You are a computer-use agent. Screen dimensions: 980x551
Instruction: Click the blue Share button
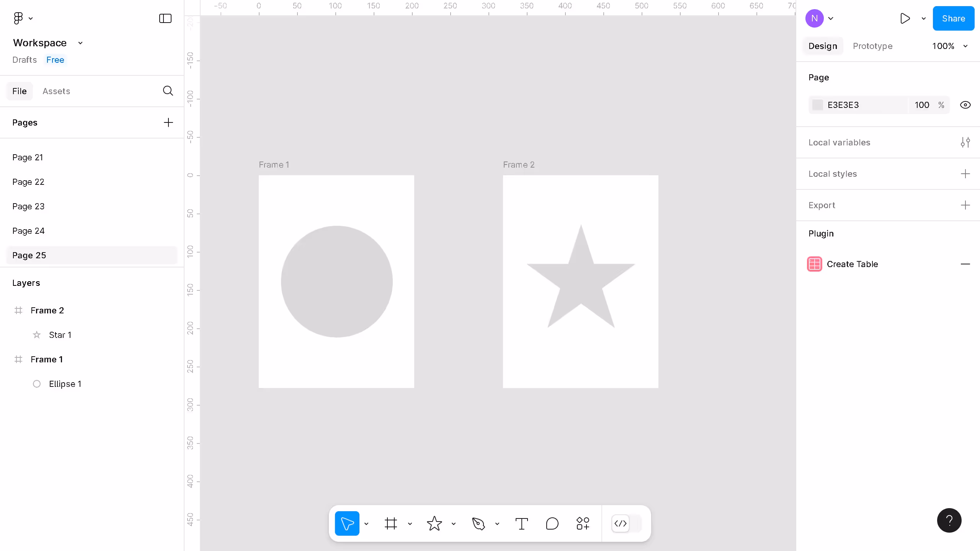[953, 18]
